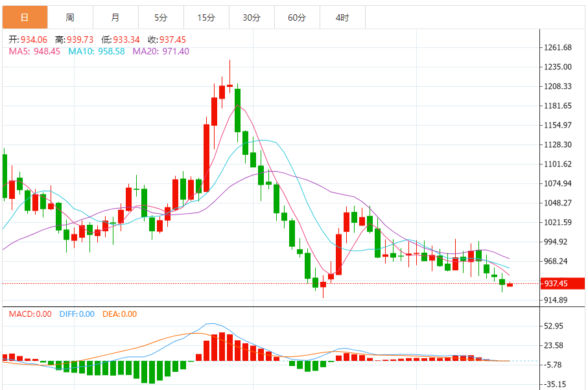The image size is (588, 390).
Task: Click the -5.78 MACD axis label
Action: (553, 365)
